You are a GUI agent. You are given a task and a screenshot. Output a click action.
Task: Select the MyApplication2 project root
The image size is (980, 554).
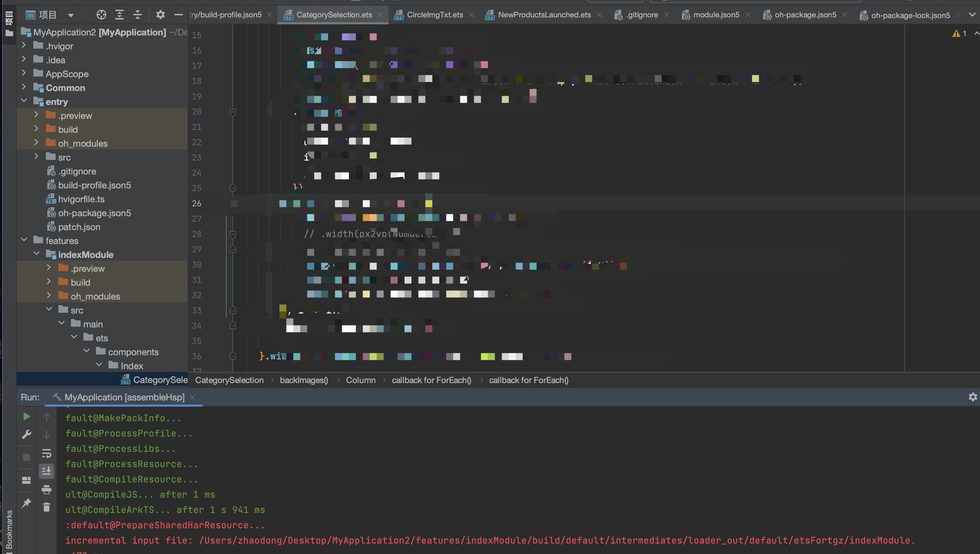pyautogui.click(x=100, y=32)
